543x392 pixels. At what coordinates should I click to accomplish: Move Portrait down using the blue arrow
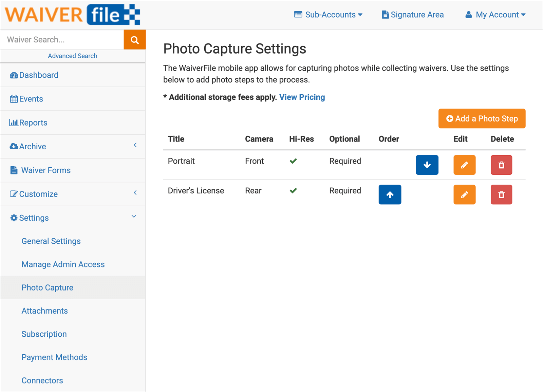point(427,165)
